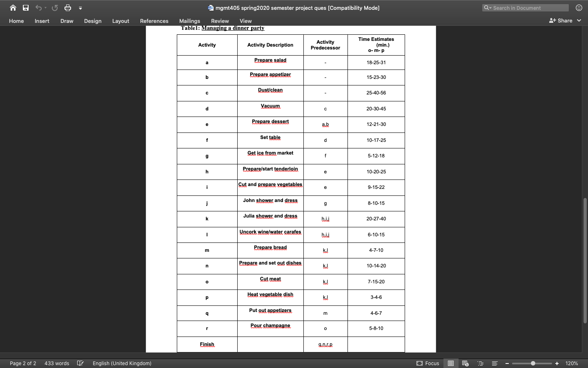Open search options via the magnifier icon
This screenshot has width=588, height=368.
pyautogui.click(x=487, y=8)
